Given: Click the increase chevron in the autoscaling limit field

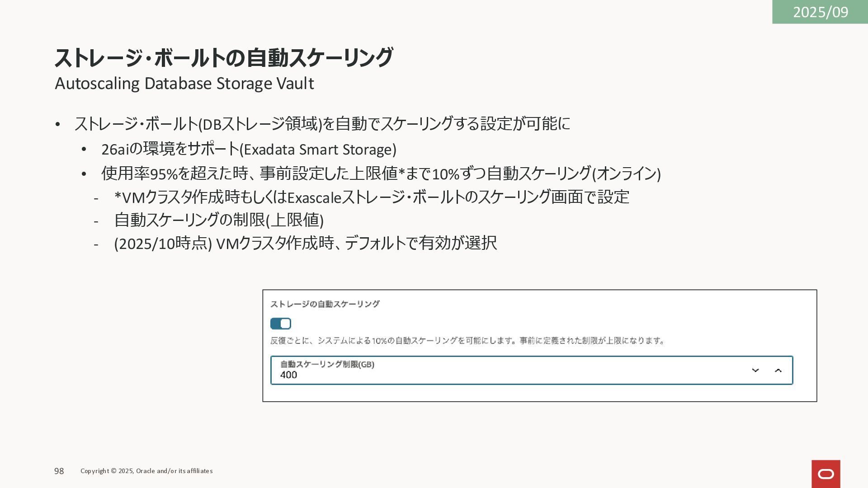Looking at the screenshot, I should [778, 371].
